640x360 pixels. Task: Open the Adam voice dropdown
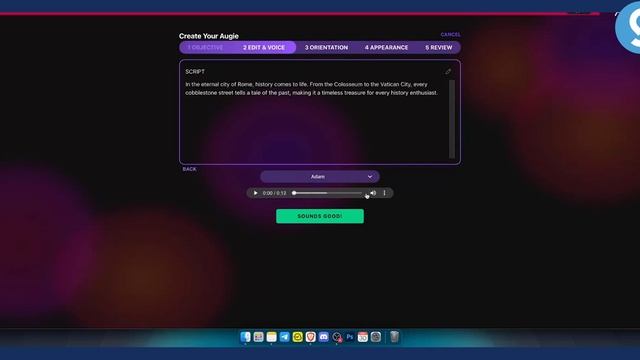[x=320, y=177]
